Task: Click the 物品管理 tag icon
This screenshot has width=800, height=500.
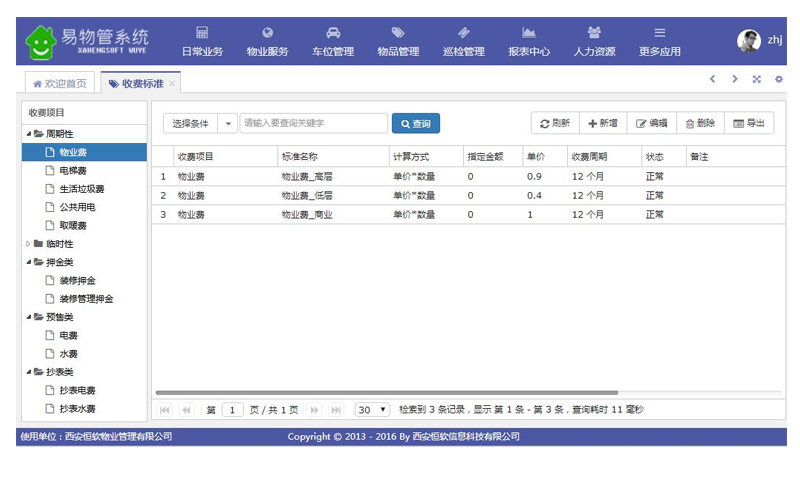Action: coord(398,33)
